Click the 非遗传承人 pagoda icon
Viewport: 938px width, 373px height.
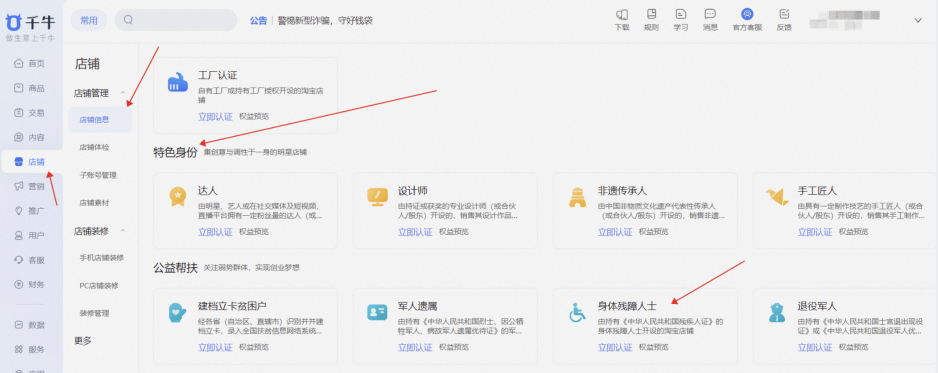coord(577,197)
